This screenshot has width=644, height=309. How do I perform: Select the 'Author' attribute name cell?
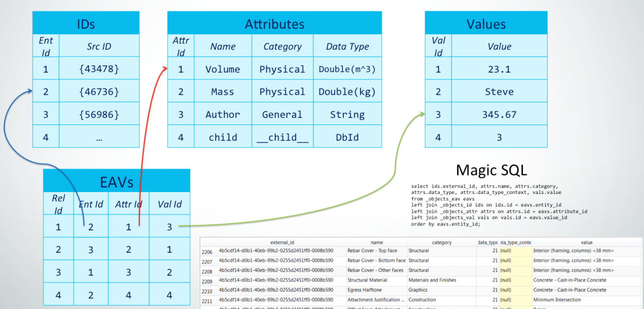click(223, 115)
